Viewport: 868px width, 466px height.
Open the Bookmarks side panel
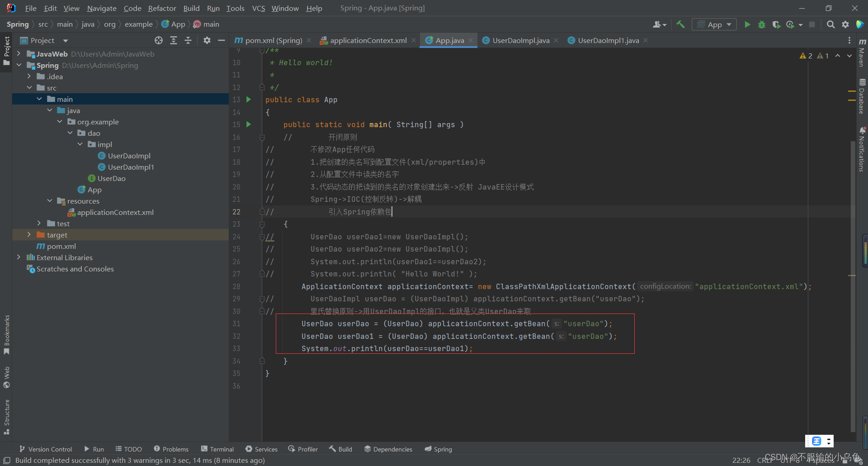[x=6, y=335]
